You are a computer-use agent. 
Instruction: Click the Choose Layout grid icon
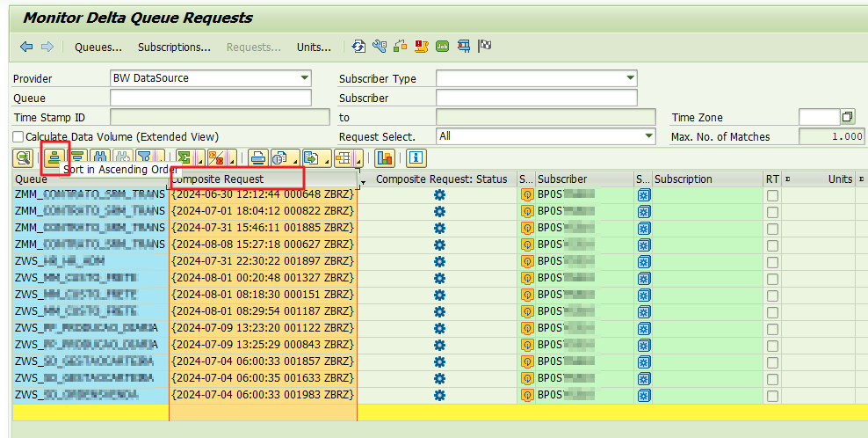pyautogui.click(x=344, y=158)
